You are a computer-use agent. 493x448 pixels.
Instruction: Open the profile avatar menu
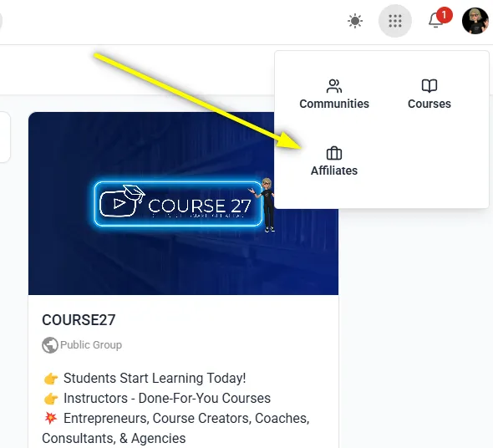pyautogui.click(x=475, y=21)
